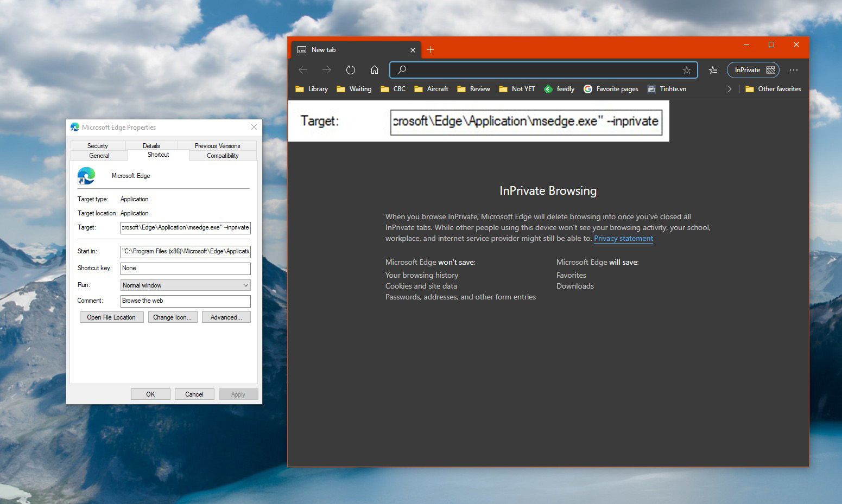Open the Tinhte.vn bookmark

(x=667, y=89)
